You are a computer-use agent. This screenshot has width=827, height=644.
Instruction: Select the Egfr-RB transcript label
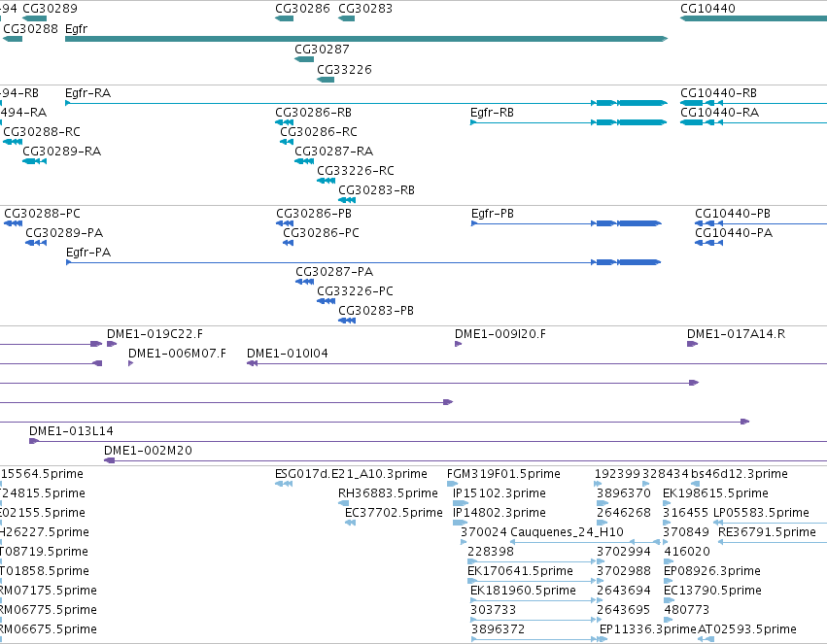(x=492, y=113)
